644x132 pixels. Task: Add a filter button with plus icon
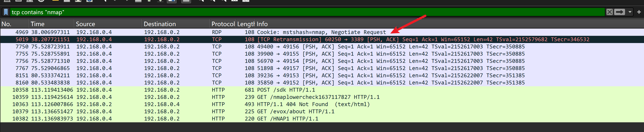[x=639, y=12]
